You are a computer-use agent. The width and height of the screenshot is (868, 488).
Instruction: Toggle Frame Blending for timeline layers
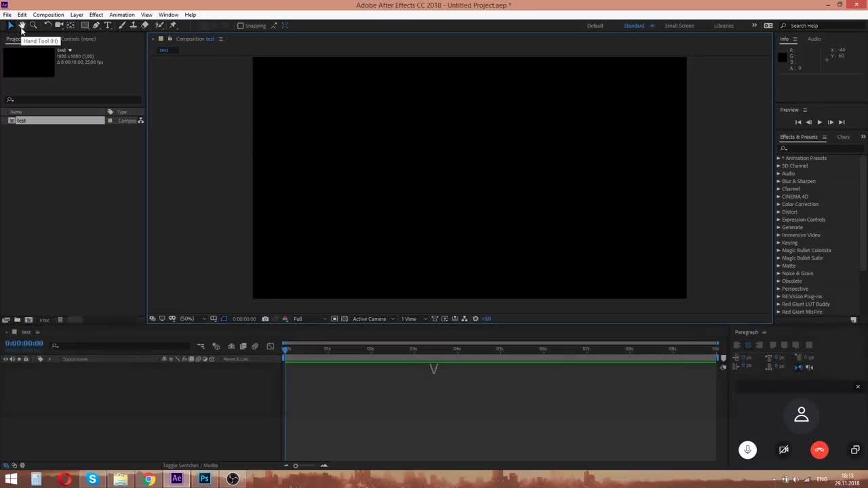243,346
